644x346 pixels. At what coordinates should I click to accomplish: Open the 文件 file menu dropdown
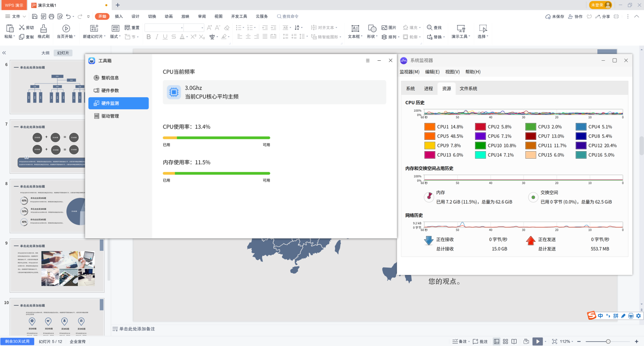[x=16, y=17]
